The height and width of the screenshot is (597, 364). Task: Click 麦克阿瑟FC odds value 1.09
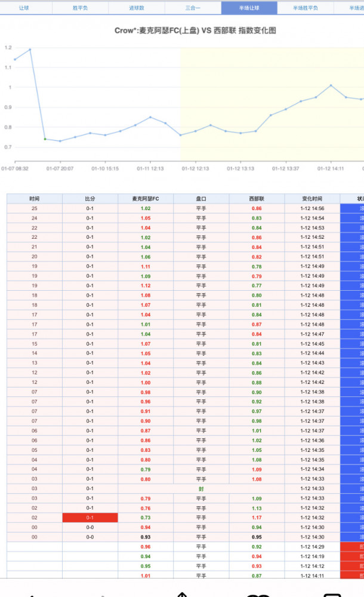[146, 276]
